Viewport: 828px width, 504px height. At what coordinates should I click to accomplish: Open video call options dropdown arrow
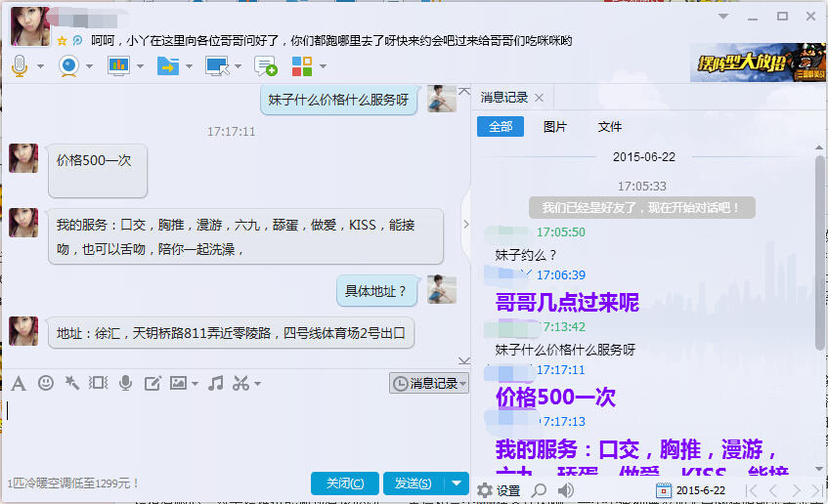click(89, 66)
